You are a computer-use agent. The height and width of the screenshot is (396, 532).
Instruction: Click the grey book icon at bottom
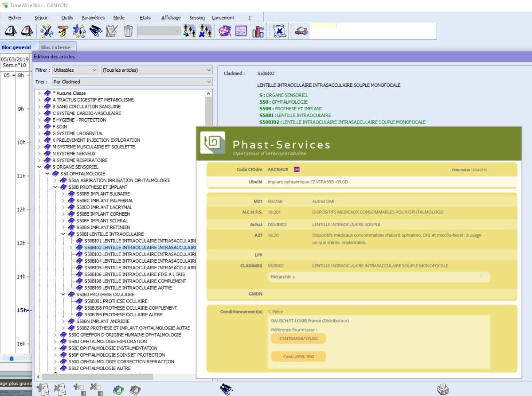[135, 390]
